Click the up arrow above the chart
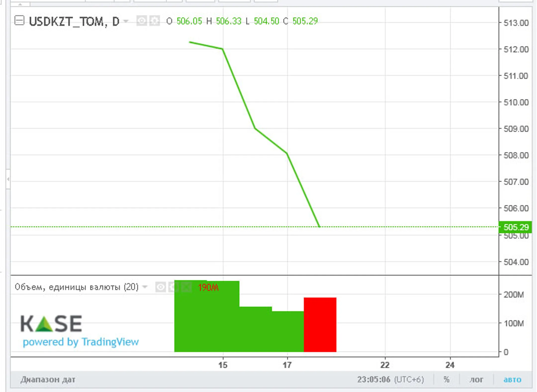537x392 pixels. tap(20, 4)
